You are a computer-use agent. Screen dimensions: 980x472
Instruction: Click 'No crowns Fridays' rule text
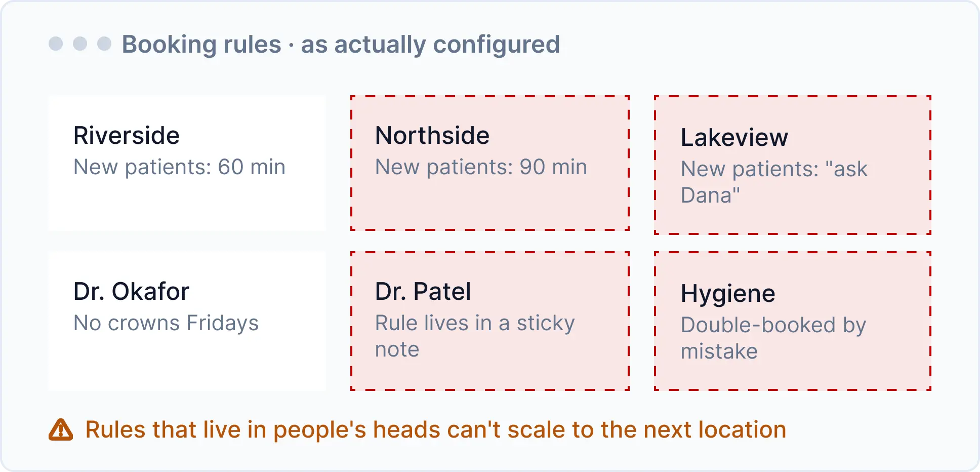click(166, 323)
